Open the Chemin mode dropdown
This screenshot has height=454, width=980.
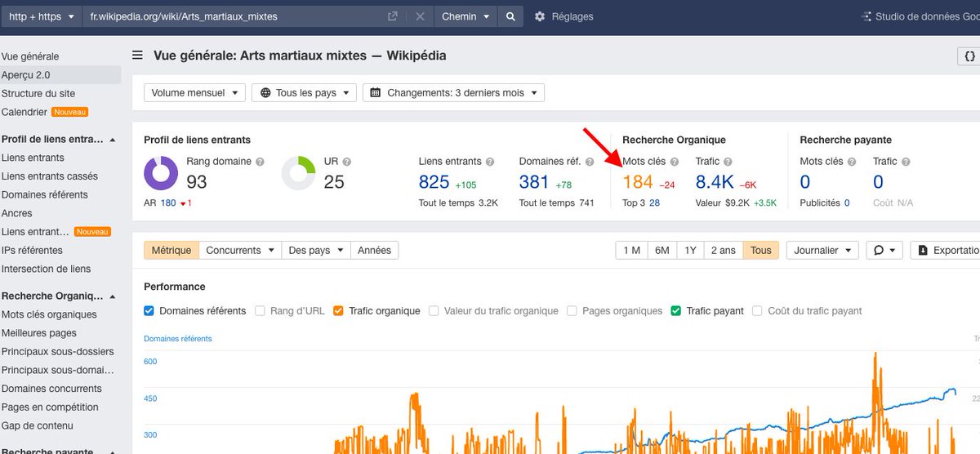tap(465, 16)
